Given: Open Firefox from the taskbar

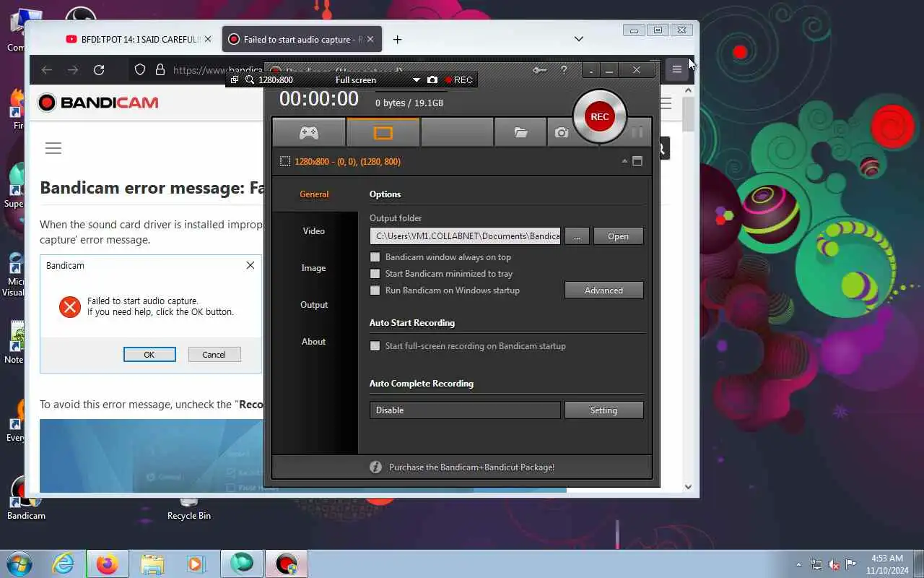Looking at the screenshot, I should (x=108, y=564).
